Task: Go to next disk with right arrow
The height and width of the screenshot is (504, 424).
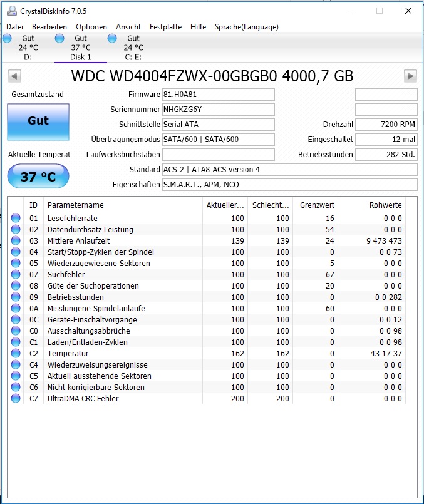Action: pyautogui.click(x=410, y=76)
